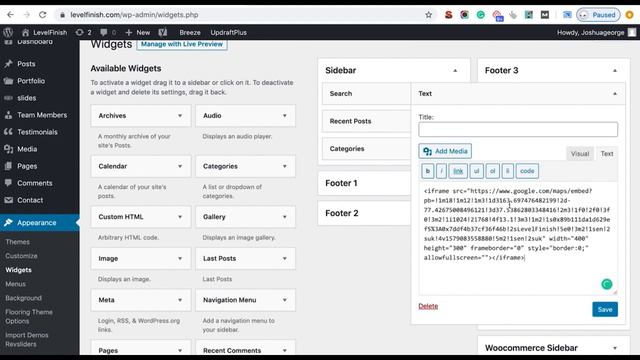This screenshot has width=640, height=360.
Task: Expand the Last Posts widget arrow
Action: (x=284, y=259)
